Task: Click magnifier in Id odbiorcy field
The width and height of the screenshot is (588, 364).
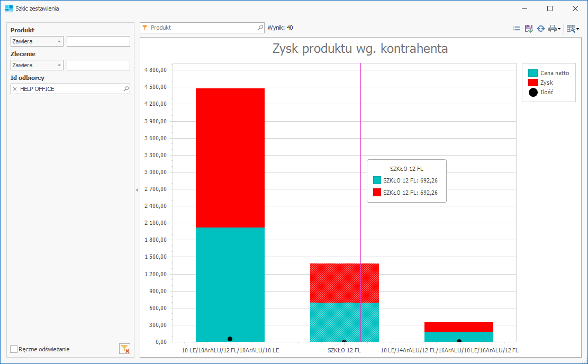Action: (x=126, y=89)
